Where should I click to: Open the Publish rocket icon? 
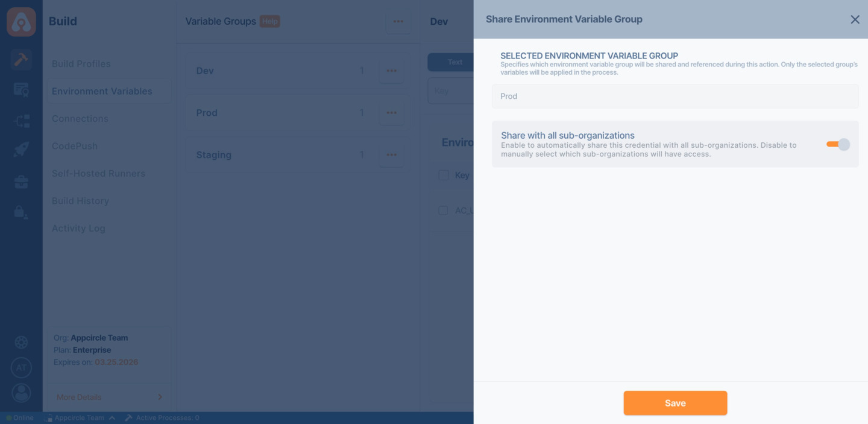tap(21, 149)
